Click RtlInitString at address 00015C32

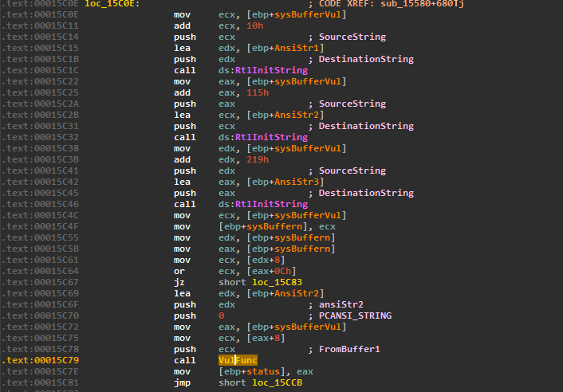[271, 137]
